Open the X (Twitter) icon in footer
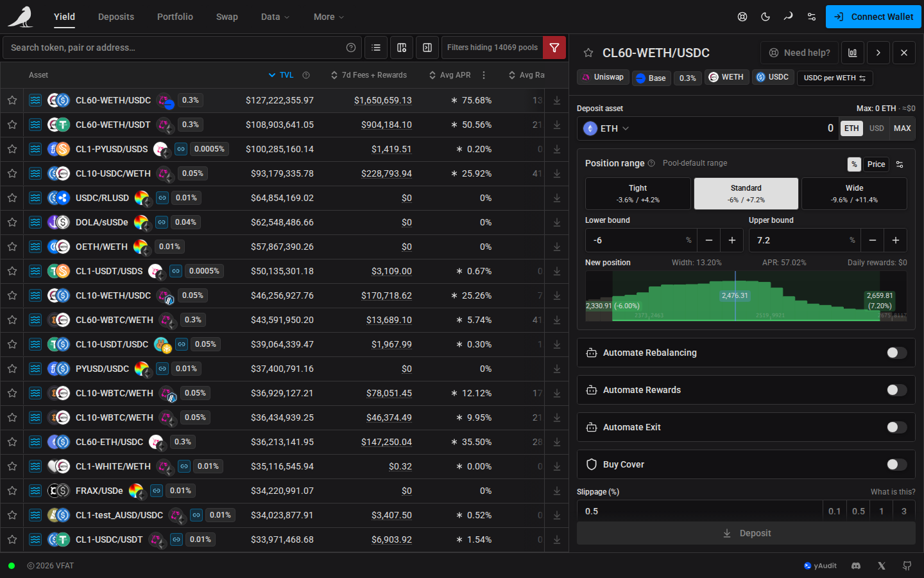The height and width of the screenshot is (578, 924). point(882,566)
